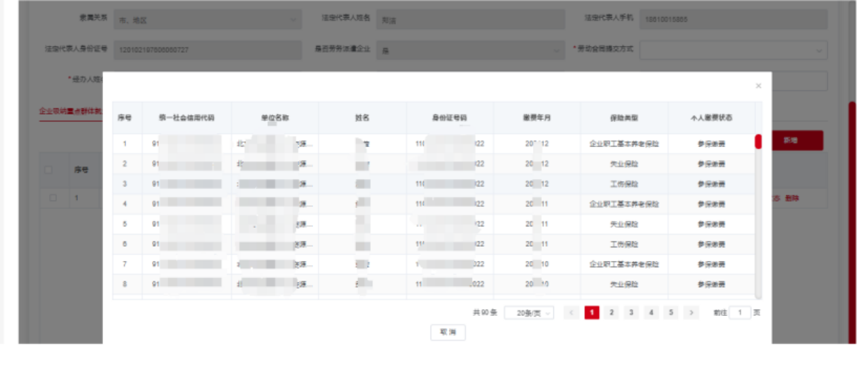Tick the select-all checkbox in the background table header
This screenshot has height=366, width=868.
pos(49,170)
